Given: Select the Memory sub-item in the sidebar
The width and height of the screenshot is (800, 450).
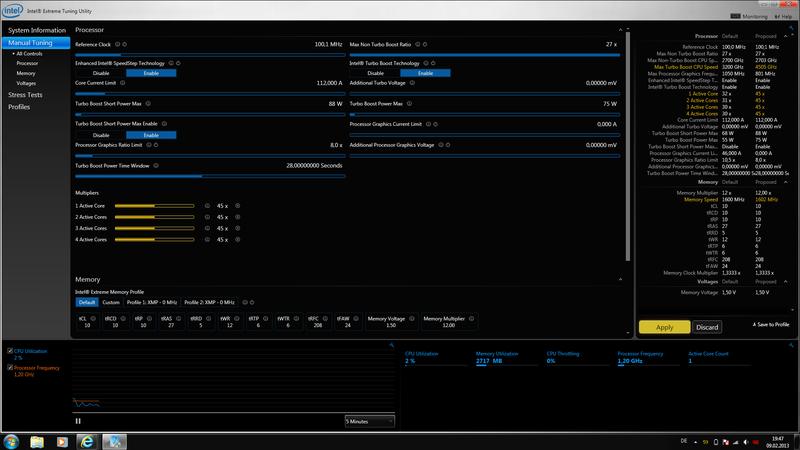Looking at the screenshot, I should click(x=26, y=73).
